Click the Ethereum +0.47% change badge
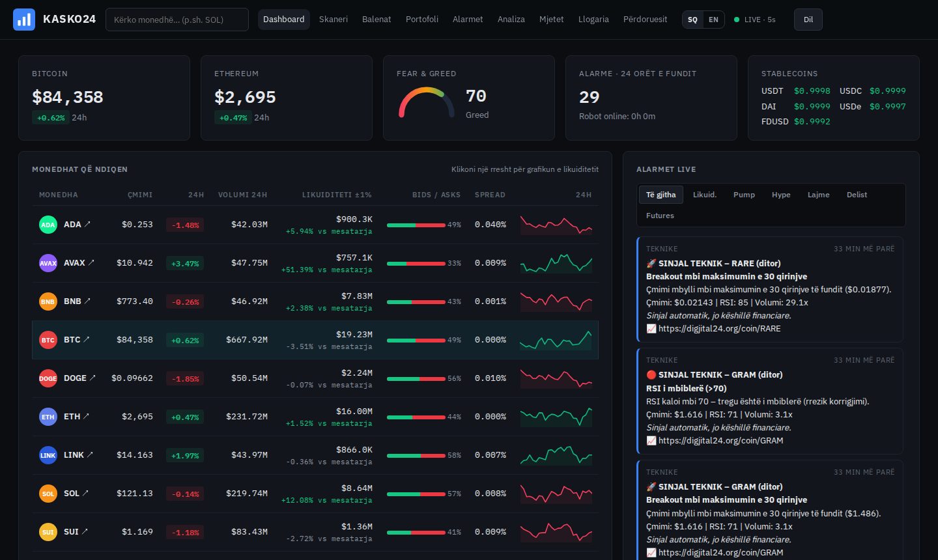Screen dimensions: 938x560 pyautogui.click(x=233, y=118)
